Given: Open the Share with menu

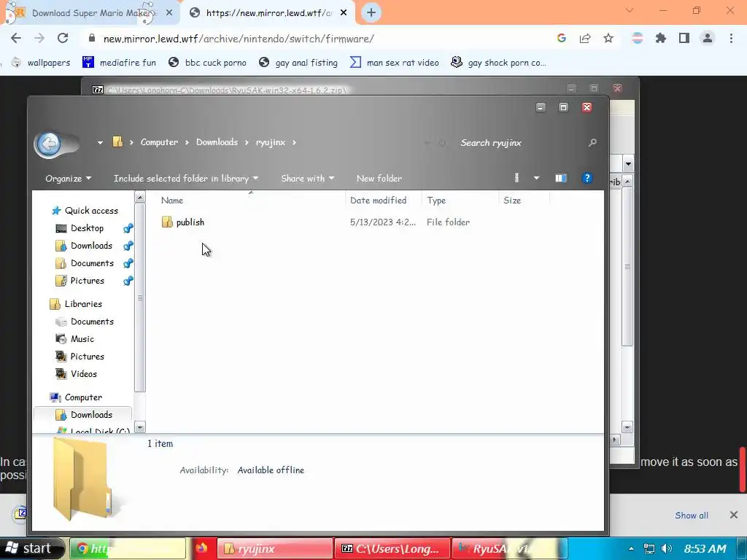Looking at the screenshot, I should [307, 178].
